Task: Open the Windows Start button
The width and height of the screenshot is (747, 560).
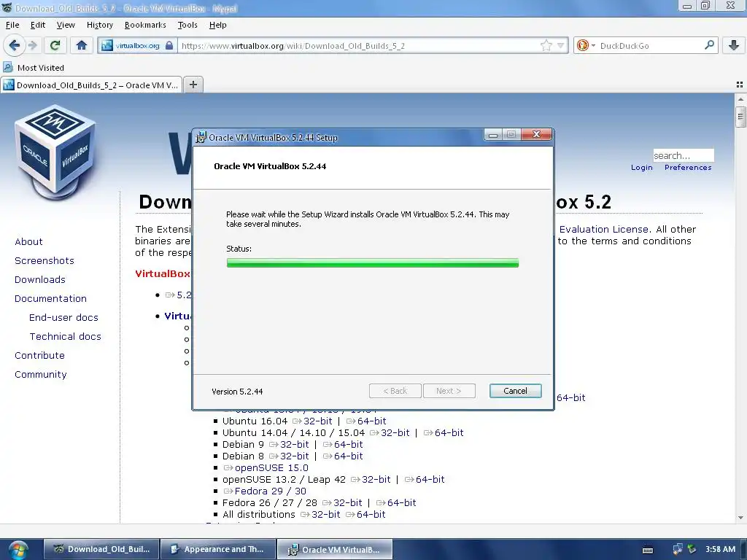Action: pos(18,550)
